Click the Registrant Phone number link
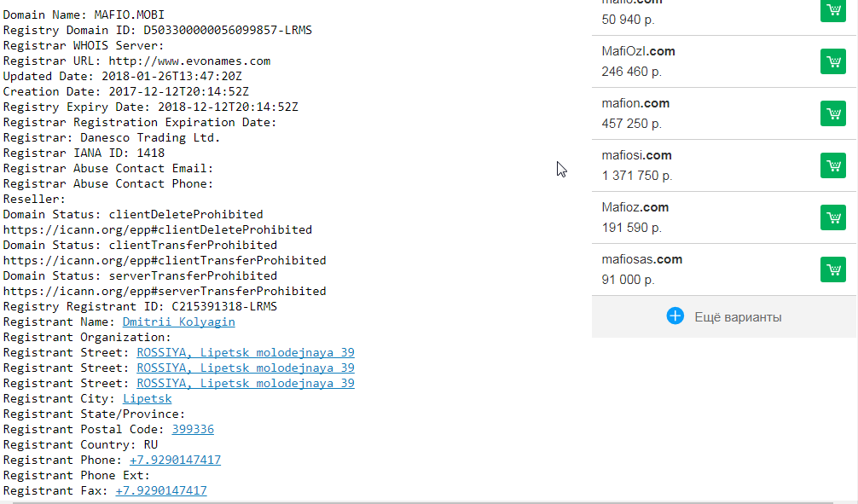The image size is (858, 504). 175,461
